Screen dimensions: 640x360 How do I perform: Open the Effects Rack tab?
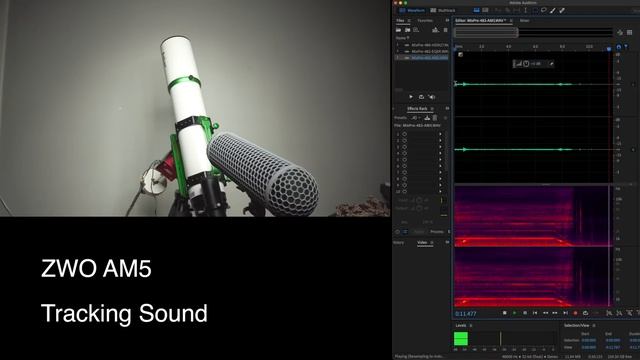pos(417,109)
